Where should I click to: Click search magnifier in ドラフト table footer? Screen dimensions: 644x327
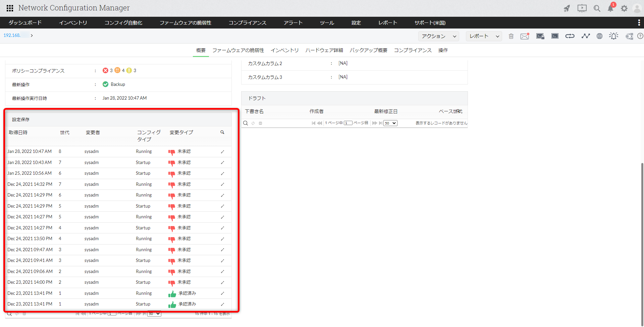point(246,123)
